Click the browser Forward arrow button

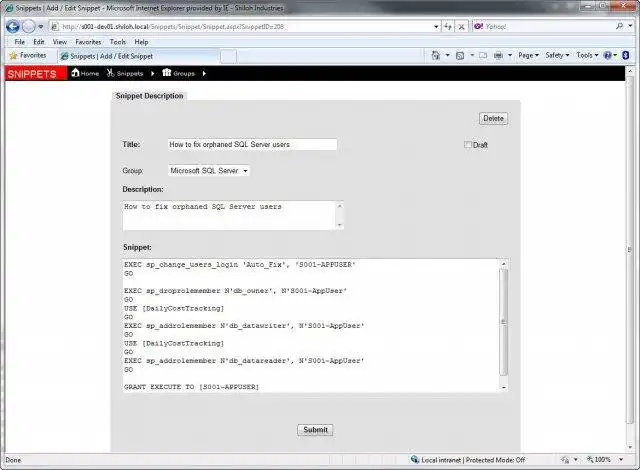[29, 27]
